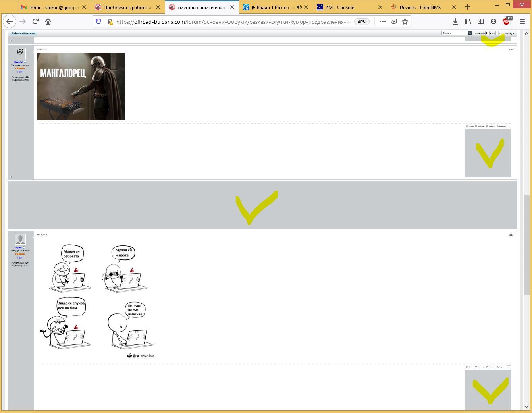532x413 pixels.
Task: Close the Проблеми в работата tab
Action: [x=158, y=7]
